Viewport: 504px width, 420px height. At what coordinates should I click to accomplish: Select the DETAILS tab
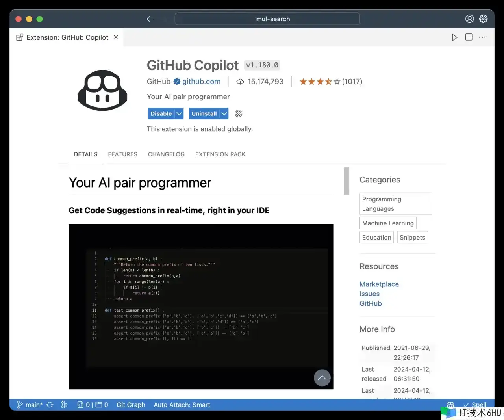pos(85,154)
